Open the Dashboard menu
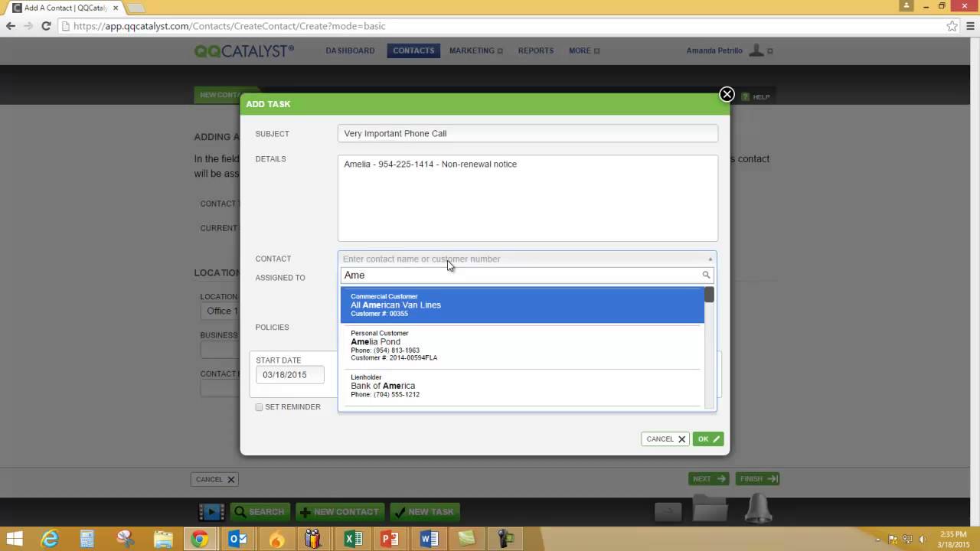The height and width of the screenshot is (551, 980). pyautogui.click(x=350, y=51)
